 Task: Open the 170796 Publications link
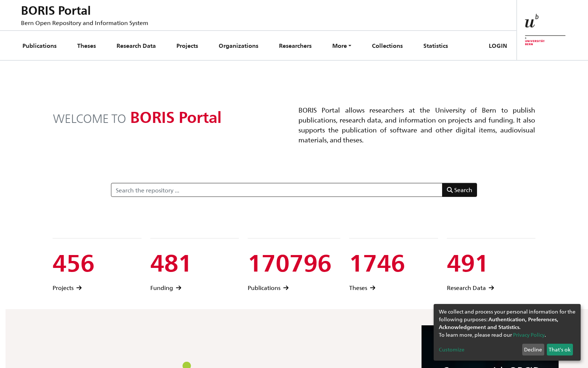click(x=268, y=288)
